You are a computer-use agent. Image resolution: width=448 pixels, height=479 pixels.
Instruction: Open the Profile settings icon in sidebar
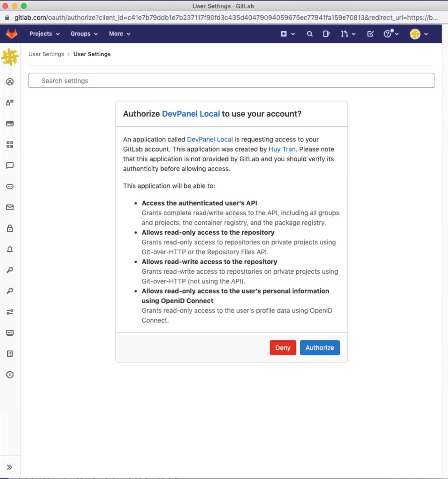(x=10, y=81)
